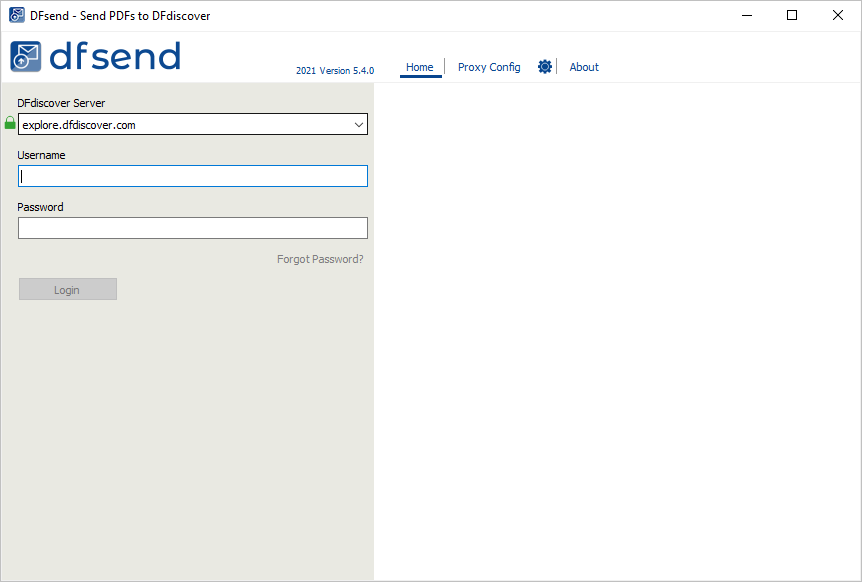Image resolution: width=862 pixels, height=582 pixels.
Task: Open the Proxy Config tab
Action: coord(489,67)
